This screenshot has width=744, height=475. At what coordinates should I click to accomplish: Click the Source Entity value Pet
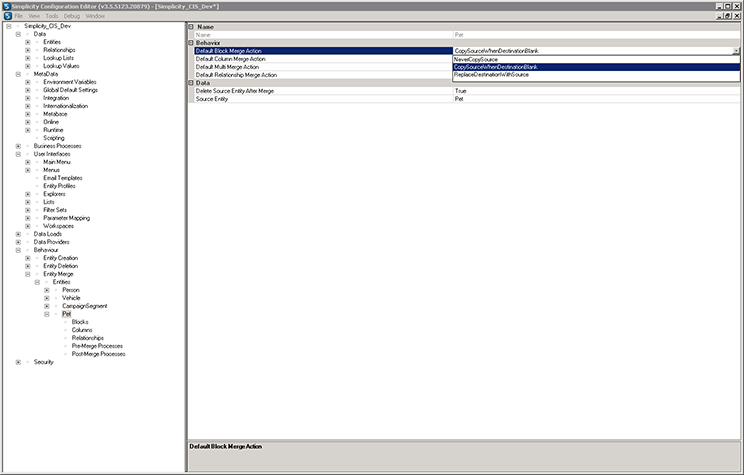(459, 99)
